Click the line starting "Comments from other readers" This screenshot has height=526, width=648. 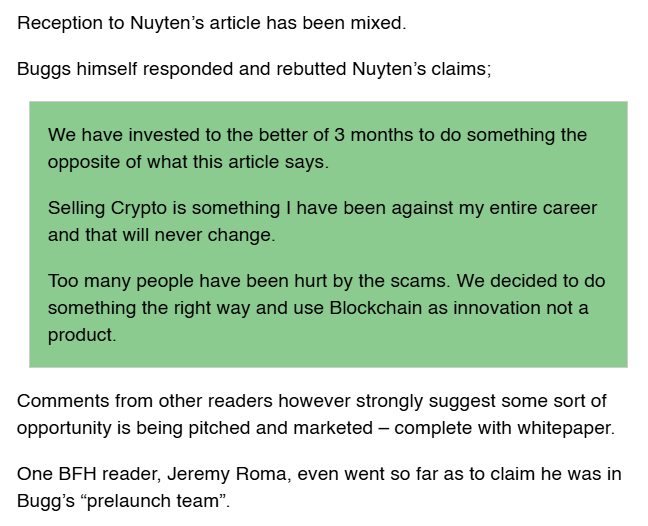(x=312, y=401)
